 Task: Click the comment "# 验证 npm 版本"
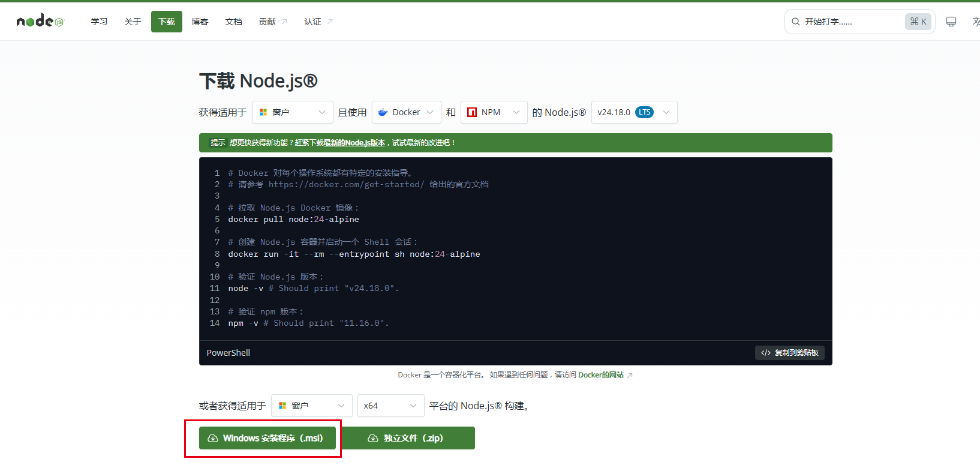click(x=266, y=312)
